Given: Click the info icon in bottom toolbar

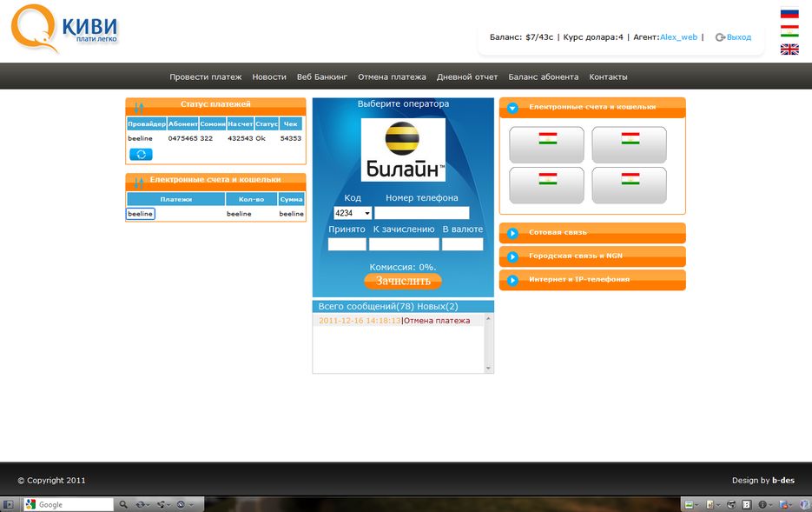Looking at the screenshot, I should pyautogui.click(x=762, y=504).
